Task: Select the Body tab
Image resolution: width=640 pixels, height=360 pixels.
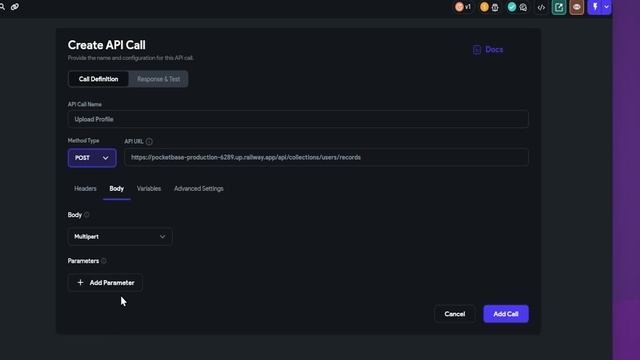Action: pos(116,189)
